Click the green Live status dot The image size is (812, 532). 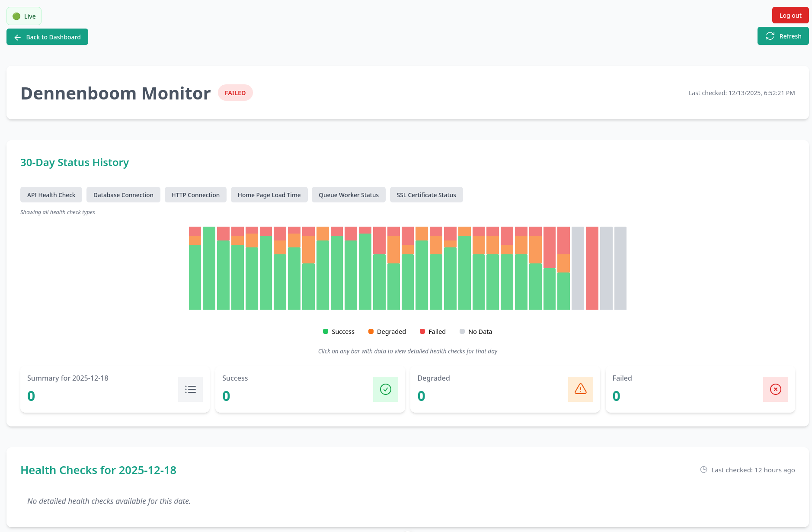coord(16,16)
